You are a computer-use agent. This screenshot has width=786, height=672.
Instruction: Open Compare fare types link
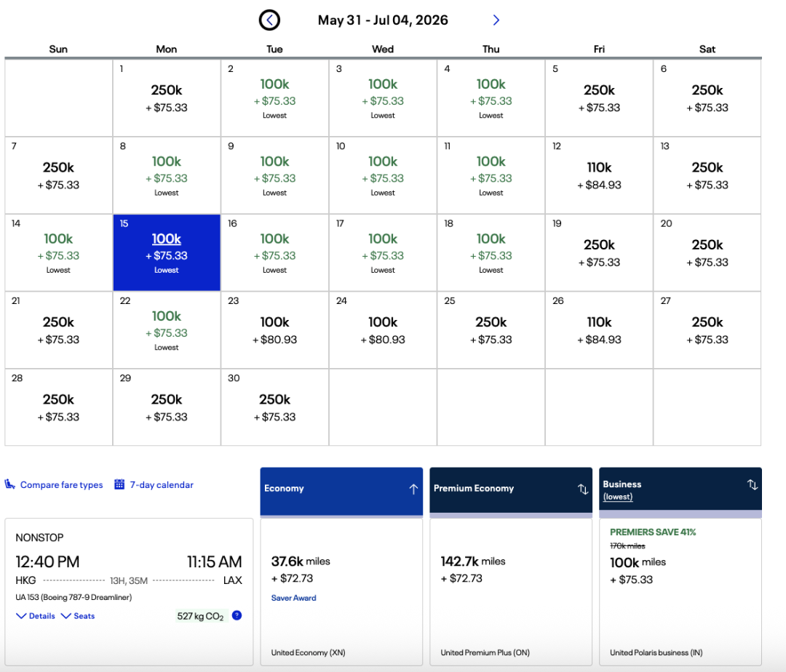coord(61,485)
